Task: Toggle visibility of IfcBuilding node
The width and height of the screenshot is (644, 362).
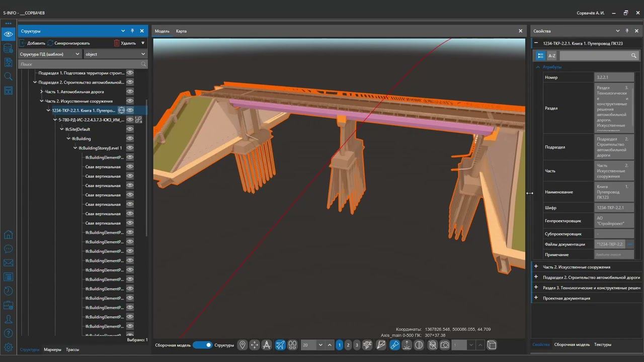Action: pos(130,138)
